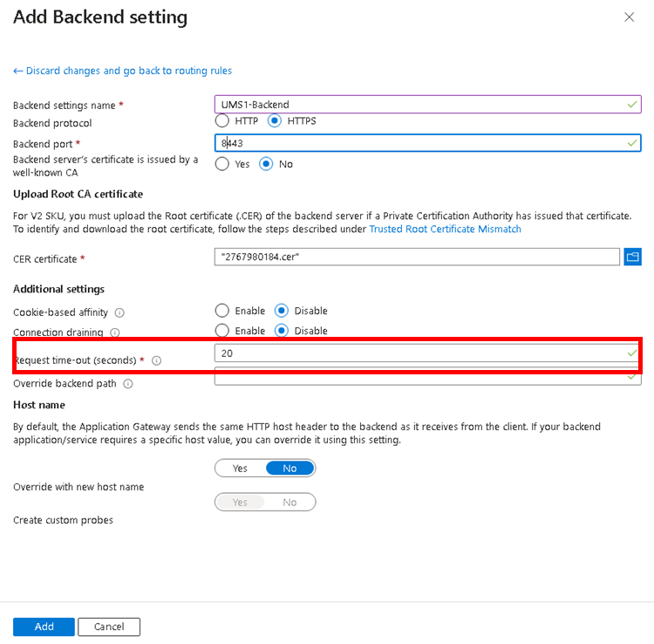Click info icon beside Connection draining
The image size is (654, 644).
tap(115, 332)
